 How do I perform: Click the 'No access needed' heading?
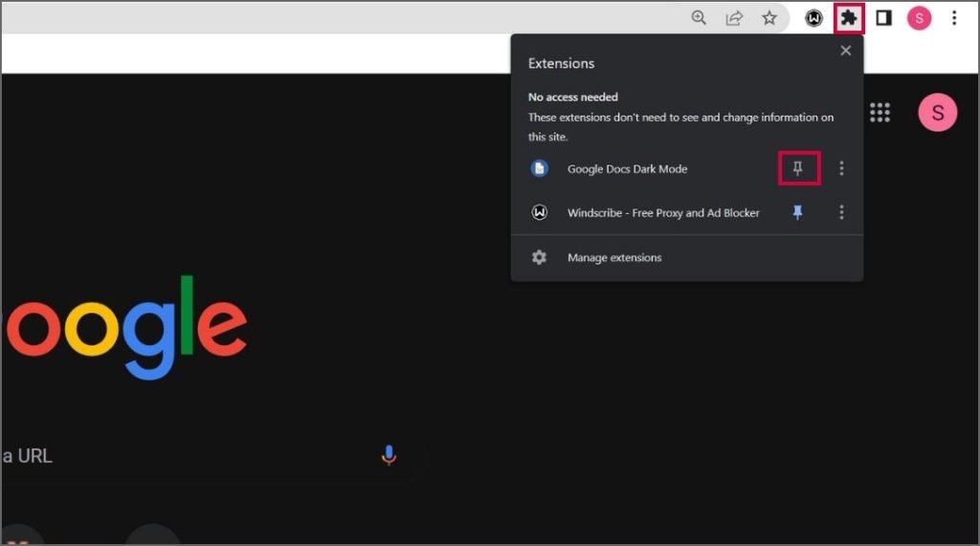(573, 97)
